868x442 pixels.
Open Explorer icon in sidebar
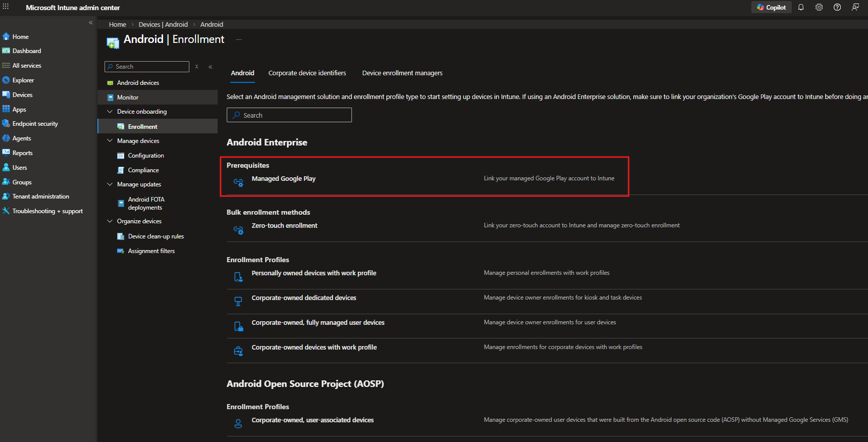point(6,80)
